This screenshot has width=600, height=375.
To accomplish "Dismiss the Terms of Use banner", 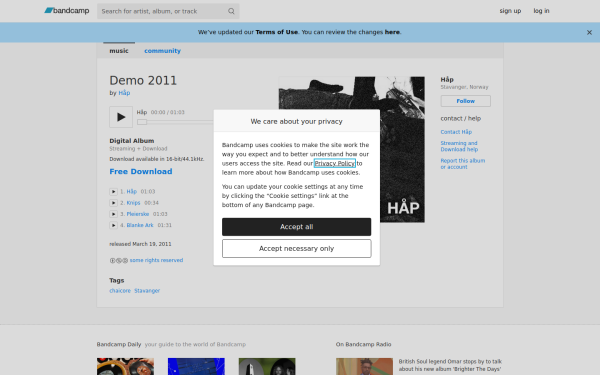I will 589,33.
